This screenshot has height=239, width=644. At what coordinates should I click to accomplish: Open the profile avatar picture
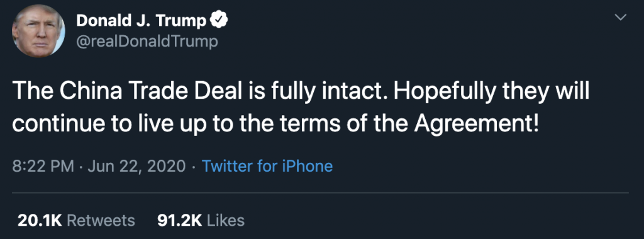[38, 31]
